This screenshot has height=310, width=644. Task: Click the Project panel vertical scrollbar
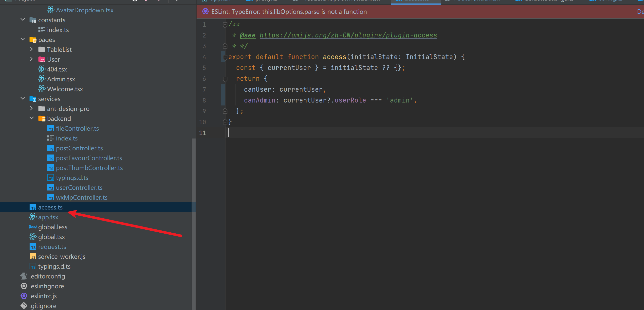pos(194,224)
